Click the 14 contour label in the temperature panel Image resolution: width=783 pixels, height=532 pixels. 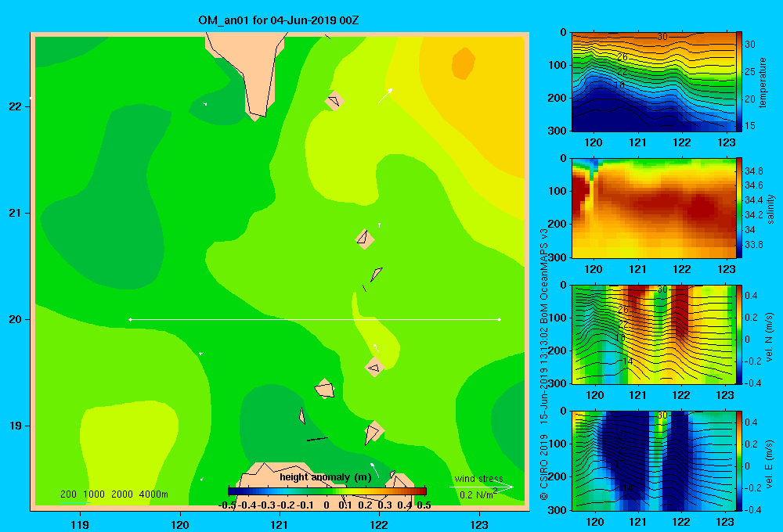coord(627,108)
